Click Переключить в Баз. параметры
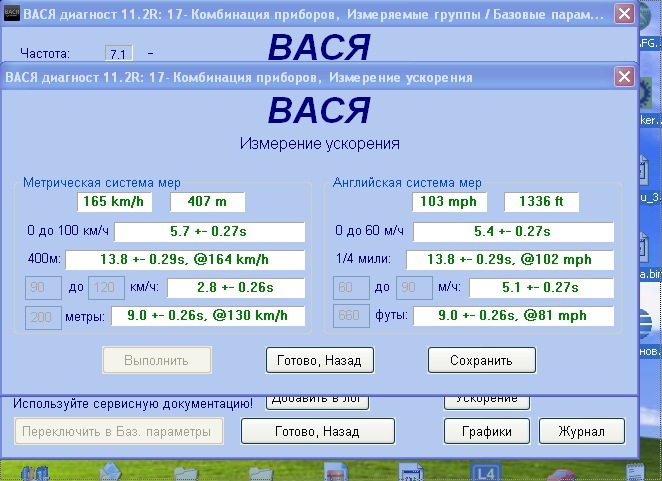Image resolution: width=662 pixels, height=481 pixels. point(119,431)
